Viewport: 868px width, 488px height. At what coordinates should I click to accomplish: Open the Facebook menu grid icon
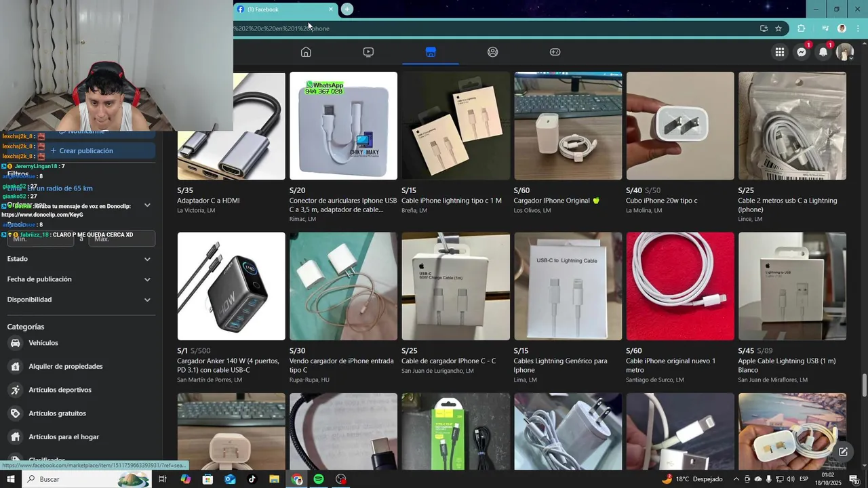coord(780,52)
